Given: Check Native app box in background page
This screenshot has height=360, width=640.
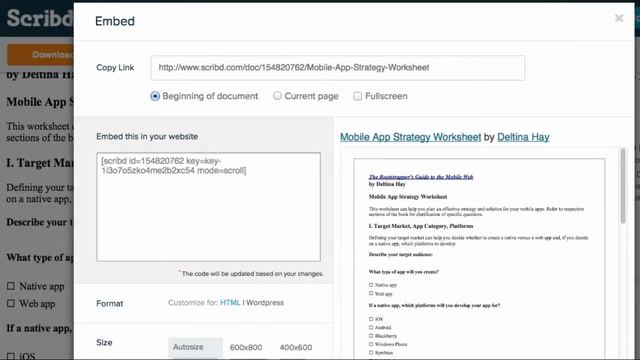Looking at the screenshot, I should coord(11,286).
